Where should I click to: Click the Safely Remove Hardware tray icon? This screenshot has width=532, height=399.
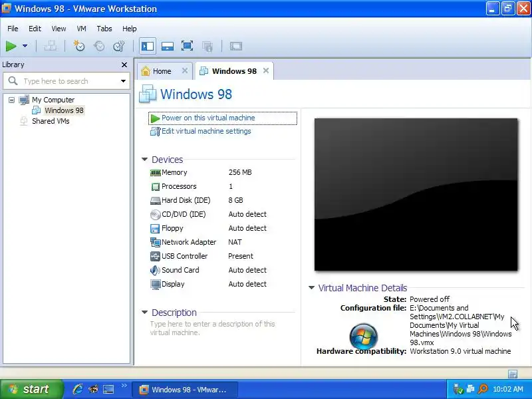[x=458, y=389]
